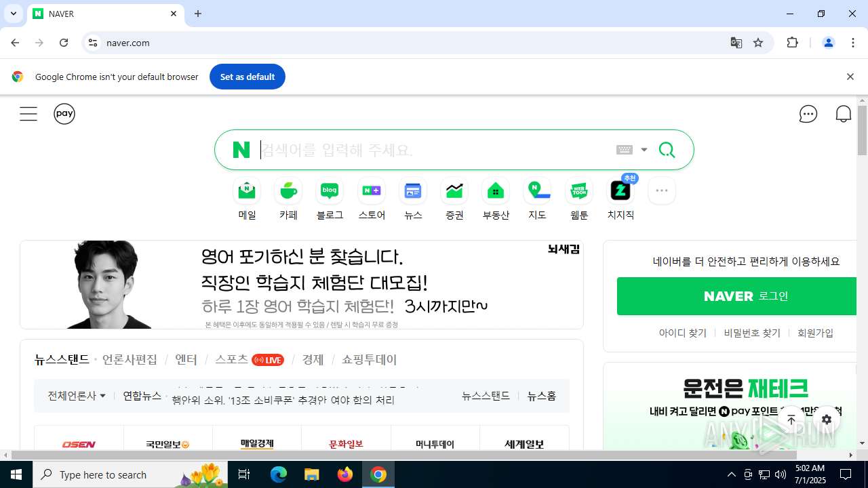Open Firefox from taskbar
This screenshot has height=488, width=868.
coord(345,474)
